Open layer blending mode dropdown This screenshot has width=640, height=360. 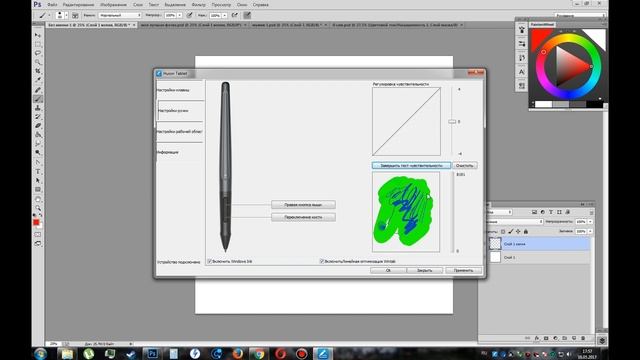pos(515,222)
